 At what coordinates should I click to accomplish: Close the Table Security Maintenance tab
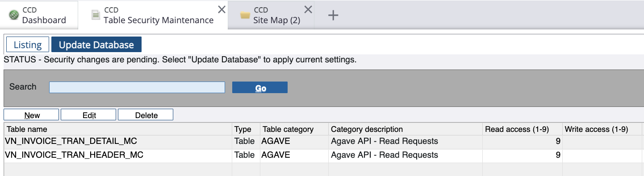222,9
